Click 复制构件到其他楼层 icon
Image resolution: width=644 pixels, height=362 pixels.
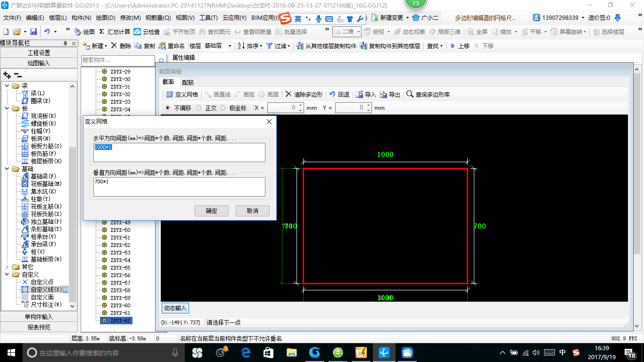point(390,46)
